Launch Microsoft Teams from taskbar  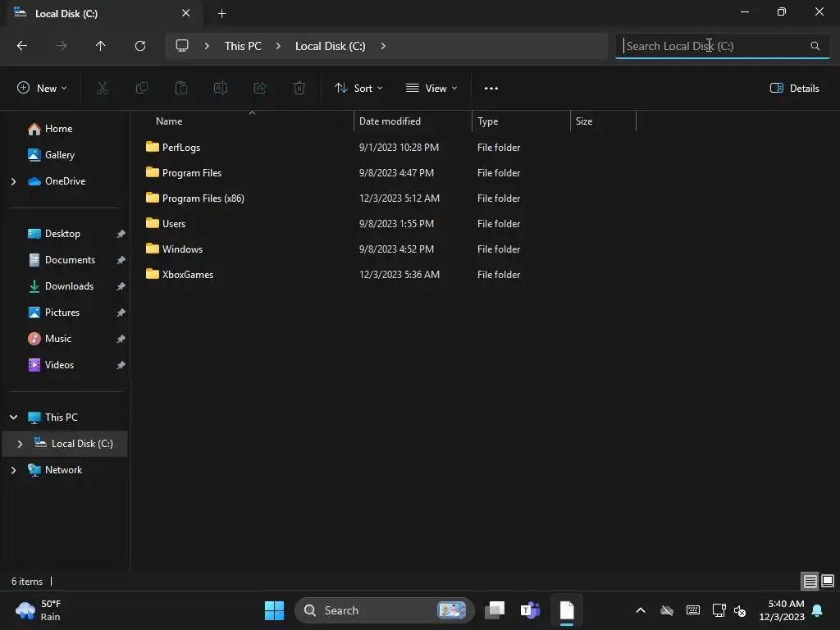(x=531, y=610)
